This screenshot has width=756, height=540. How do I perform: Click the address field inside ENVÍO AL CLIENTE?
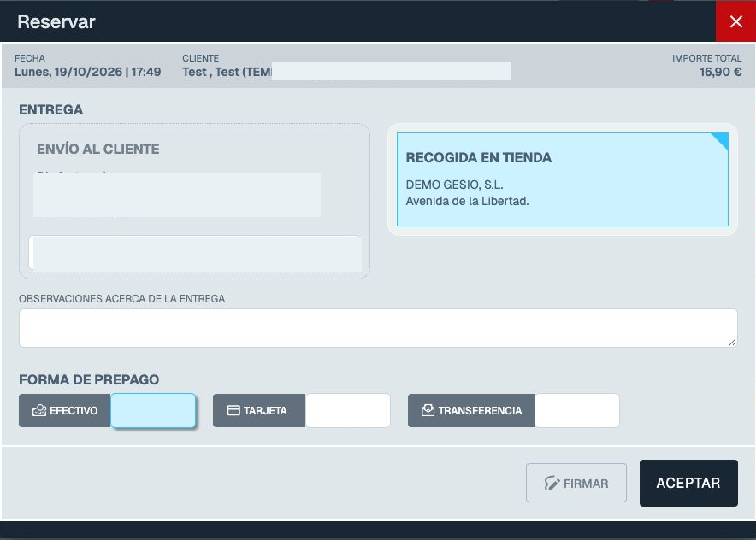point(195,253)
